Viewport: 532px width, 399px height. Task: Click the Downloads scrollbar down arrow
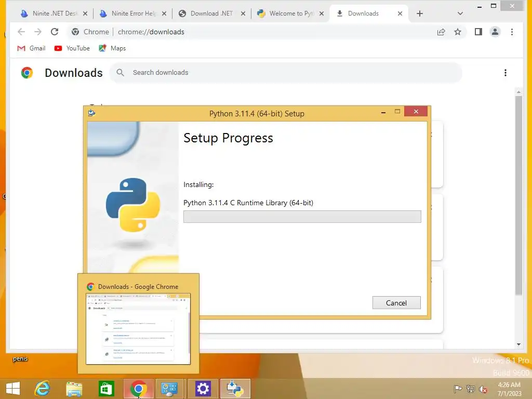point(518,344)
